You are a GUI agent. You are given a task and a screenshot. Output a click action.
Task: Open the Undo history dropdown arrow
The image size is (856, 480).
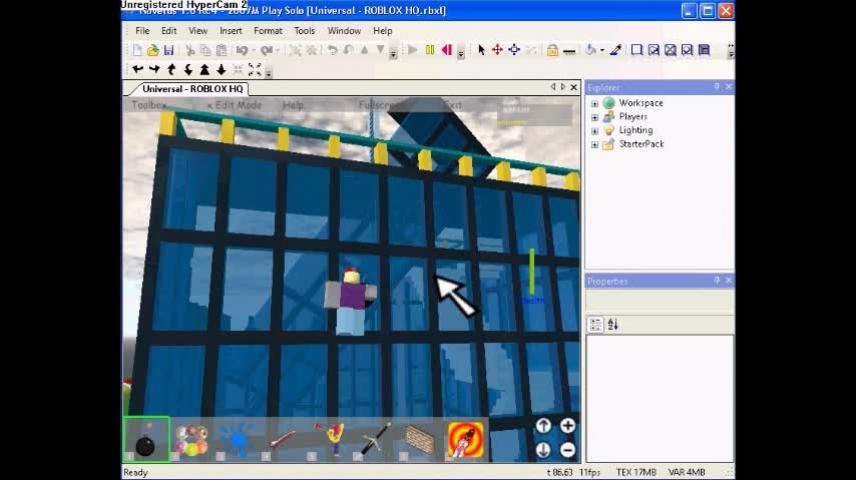coord(253,50)
